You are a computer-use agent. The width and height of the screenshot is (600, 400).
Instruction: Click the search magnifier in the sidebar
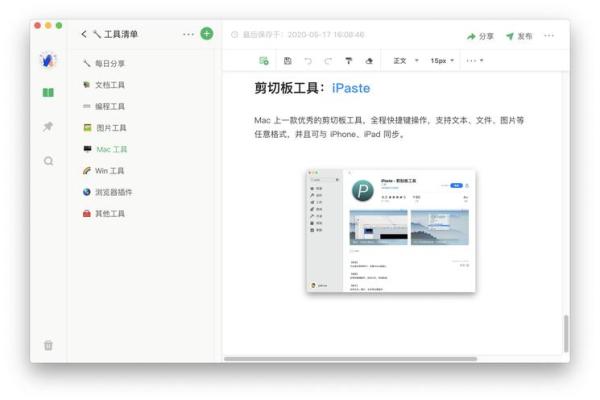pos(48,160)
